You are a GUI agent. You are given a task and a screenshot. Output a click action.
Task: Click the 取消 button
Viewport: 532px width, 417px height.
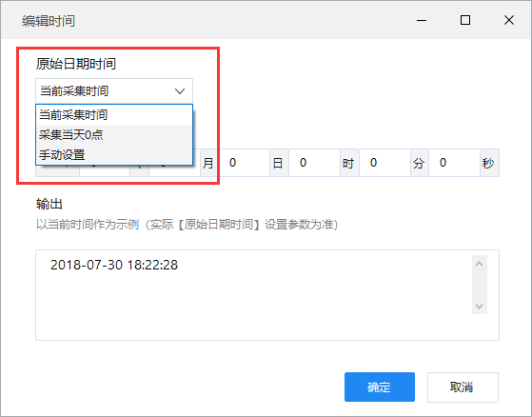[x=463, y=387]
